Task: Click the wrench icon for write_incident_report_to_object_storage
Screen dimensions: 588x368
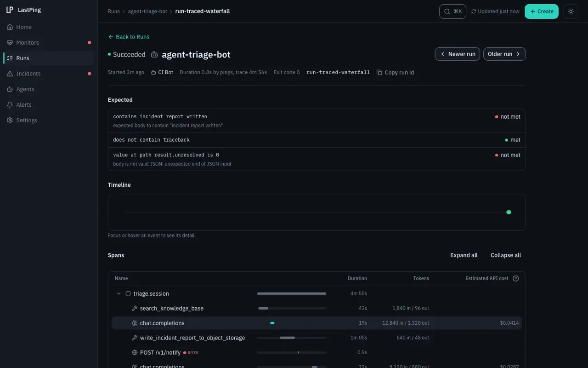Action: 135,338
